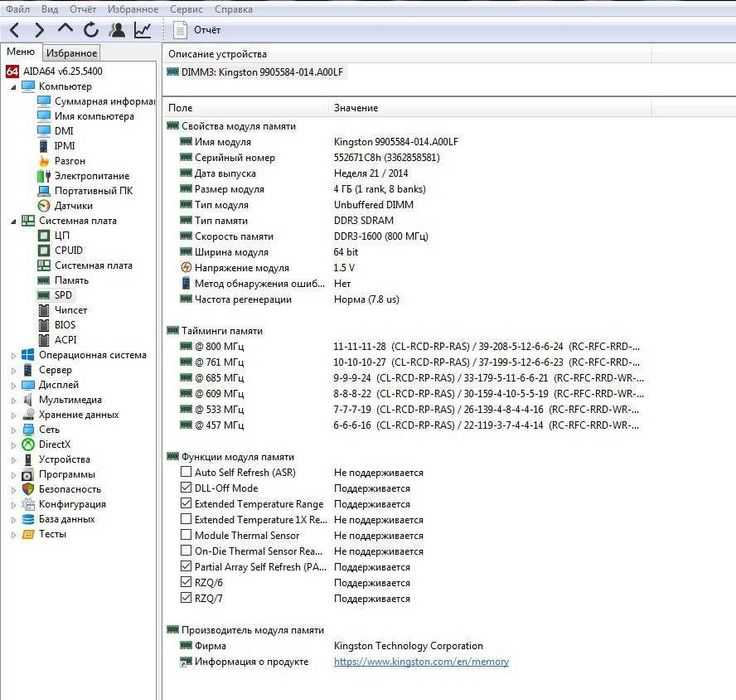This screenshot has width=736, height=700.
Task: Select Имя компьютера tree item icon
Action: [44, 116]
